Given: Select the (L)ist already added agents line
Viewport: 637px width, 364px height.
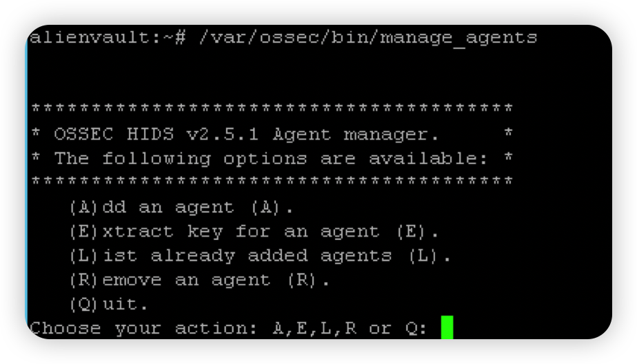Looking at the screenshot, I should [260, 256].
